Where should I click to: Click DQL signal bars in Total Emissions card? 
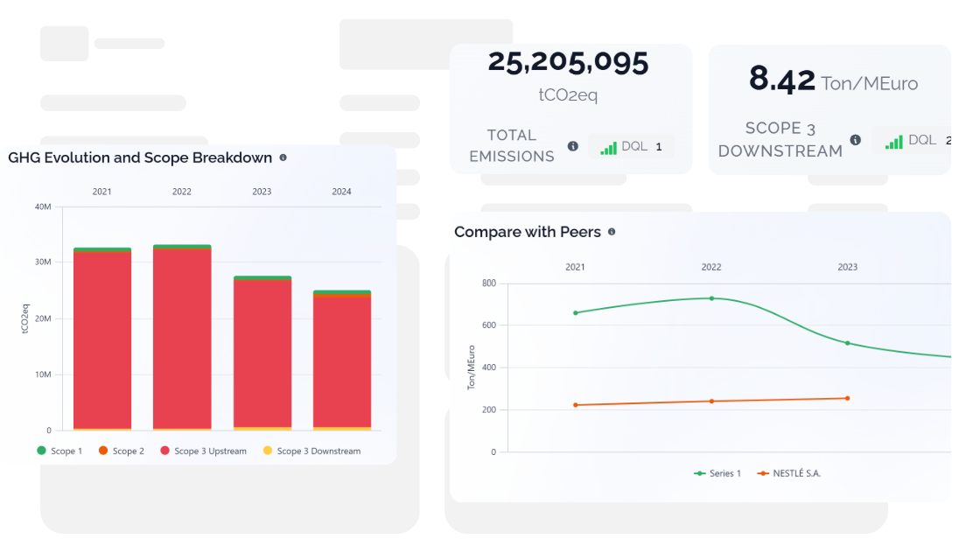(x=608, y=148)
